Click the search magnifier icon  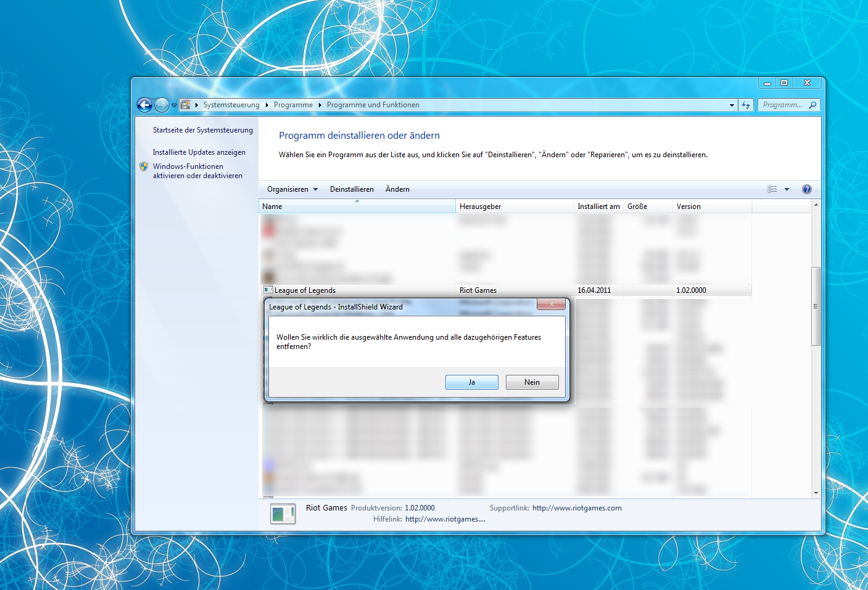(x=812, y=105)
